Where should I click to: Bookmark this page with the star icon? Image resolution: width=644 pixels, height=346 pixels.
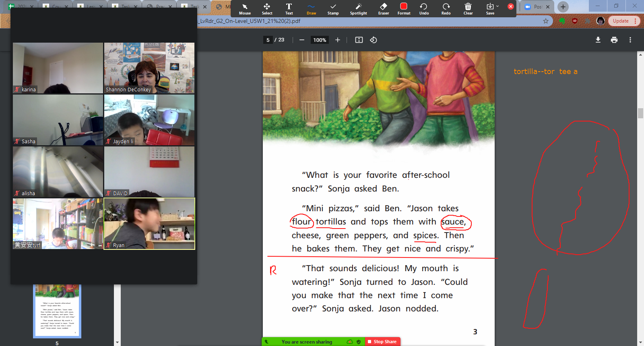coord(546,21)
